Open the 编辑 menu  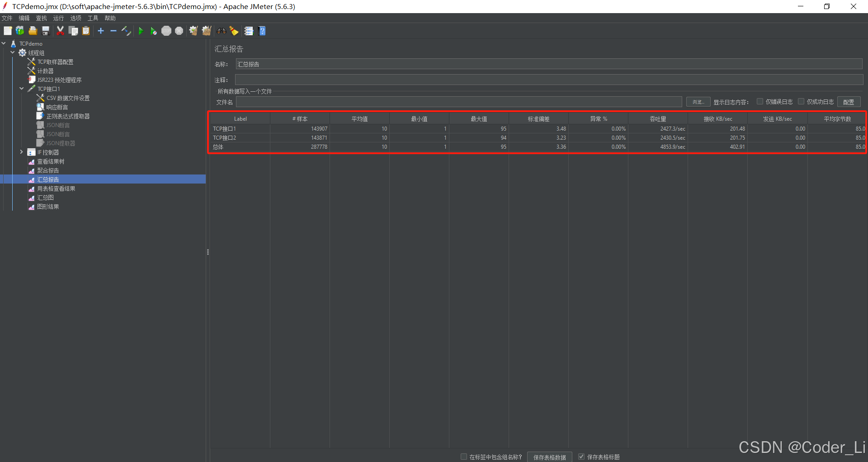click(x=24, y=18)
